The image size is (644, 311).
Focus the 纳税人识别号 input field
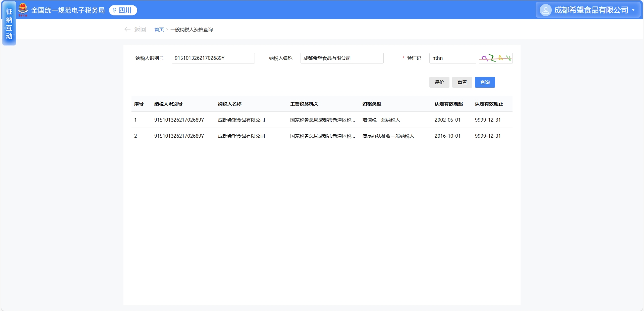[213, 58]
